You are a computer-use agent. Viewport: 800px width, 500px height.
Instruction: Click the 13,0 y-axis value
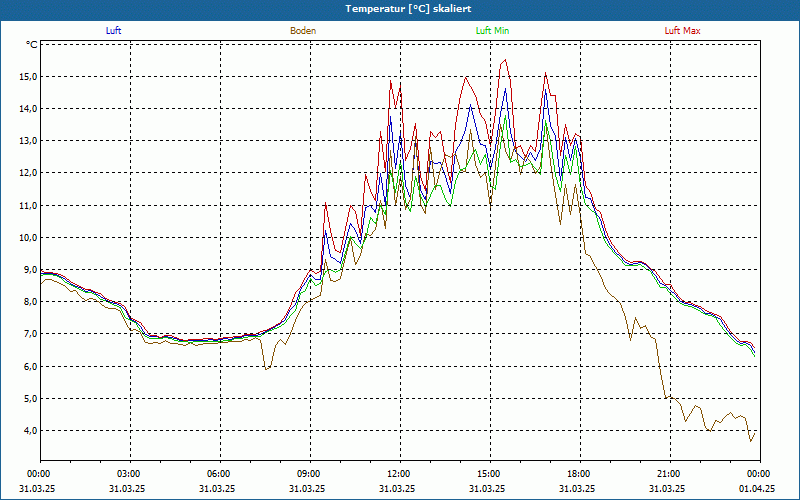[29, 141]
